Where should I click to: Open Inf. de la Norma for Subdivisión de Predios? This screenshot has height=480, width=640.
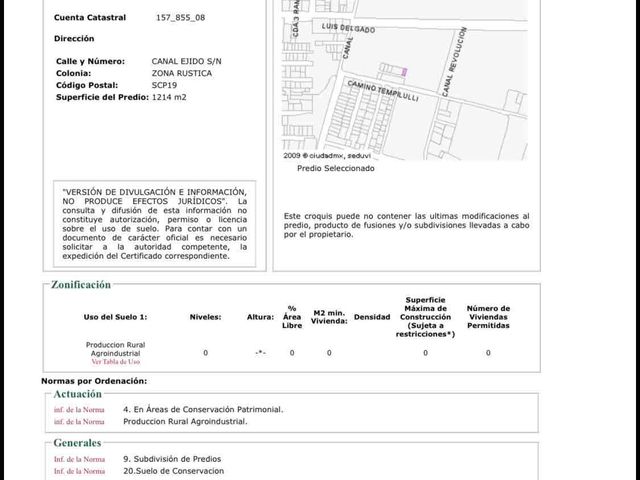[79, 459]
